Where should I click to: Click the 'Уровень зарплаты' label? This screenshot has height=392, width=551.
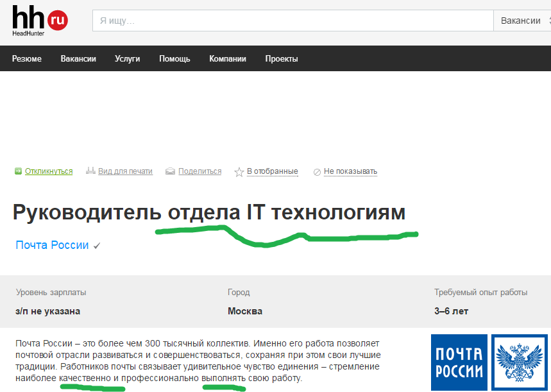51,292
